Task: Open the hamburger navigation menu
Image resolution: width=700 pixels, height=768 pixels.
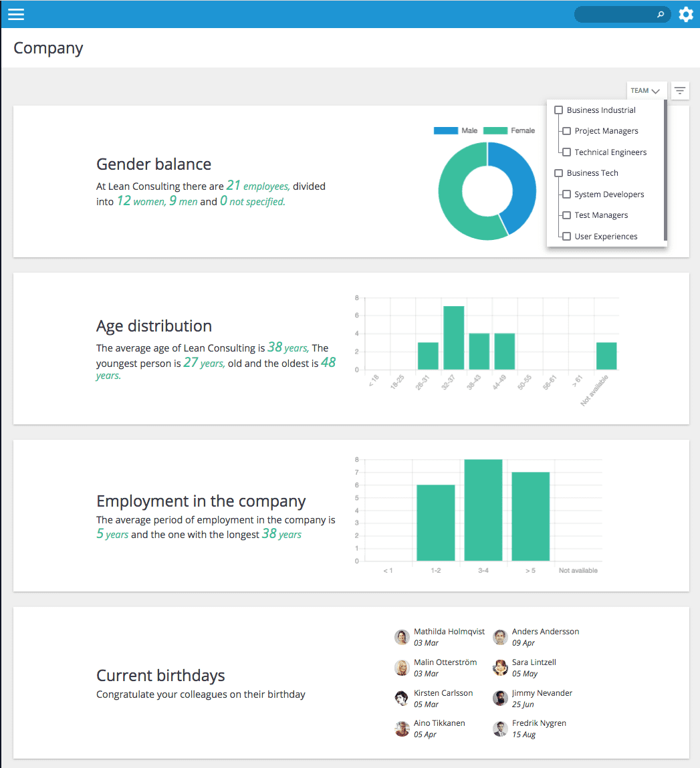Action: [x=15, y=14]
